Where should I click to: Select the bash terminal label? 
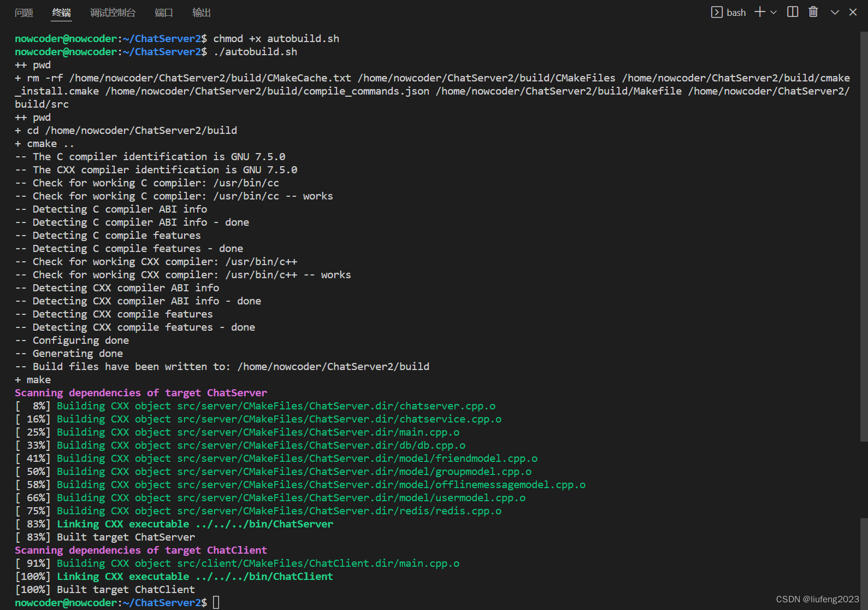(736, 13)
